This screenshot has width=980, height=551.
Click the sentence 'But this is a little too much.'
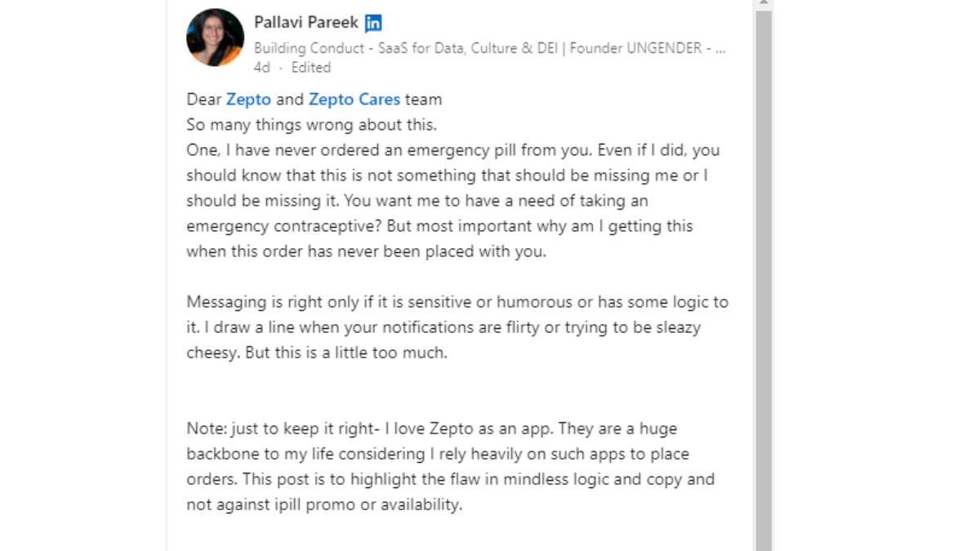click(x=346, y=353)
